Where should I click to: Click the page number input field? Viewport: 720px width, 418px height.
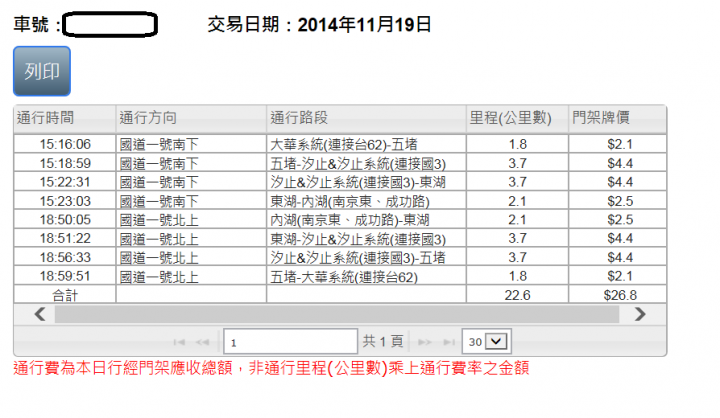(290, 342)
